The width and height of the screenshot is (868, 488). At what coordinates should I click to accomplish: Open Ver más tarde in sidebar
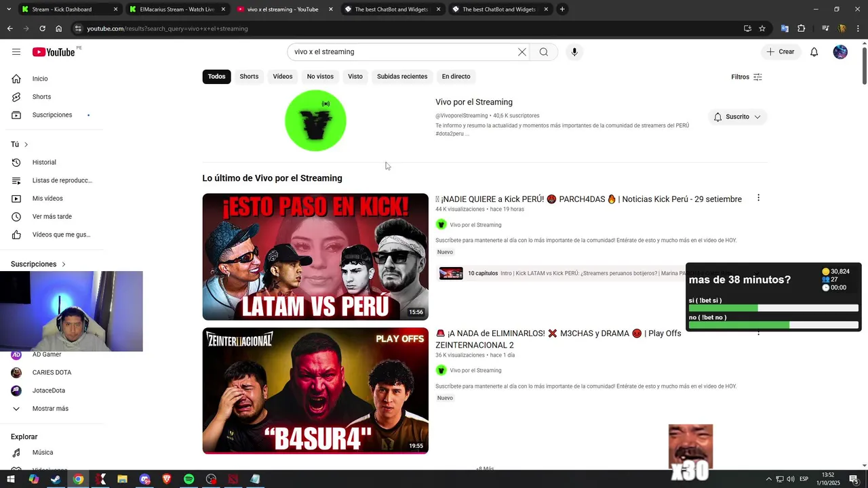point(52,217)
